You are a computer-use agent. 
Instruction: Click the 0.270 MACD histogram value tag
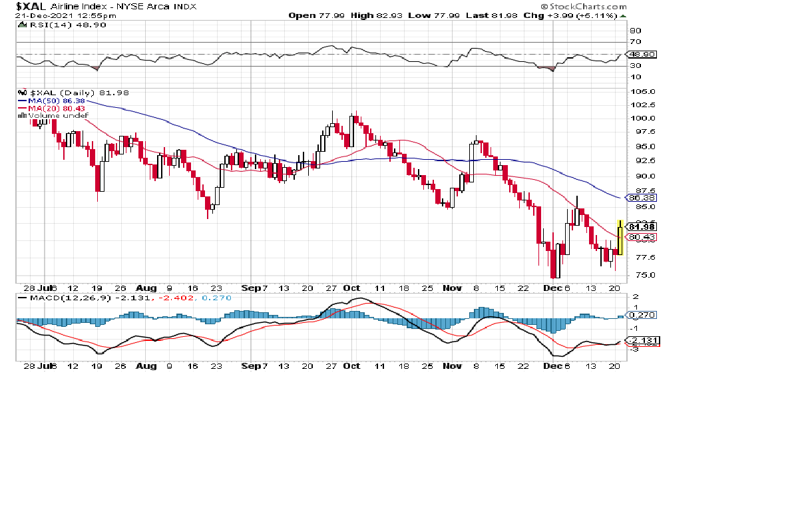[642, 315]
